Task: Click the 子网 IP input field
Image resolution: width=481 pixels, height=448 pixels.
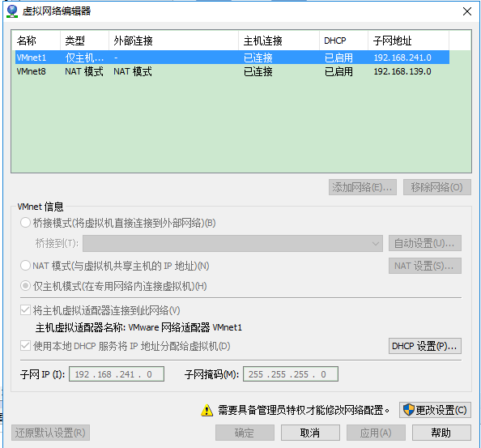Action: coord(117,374)
